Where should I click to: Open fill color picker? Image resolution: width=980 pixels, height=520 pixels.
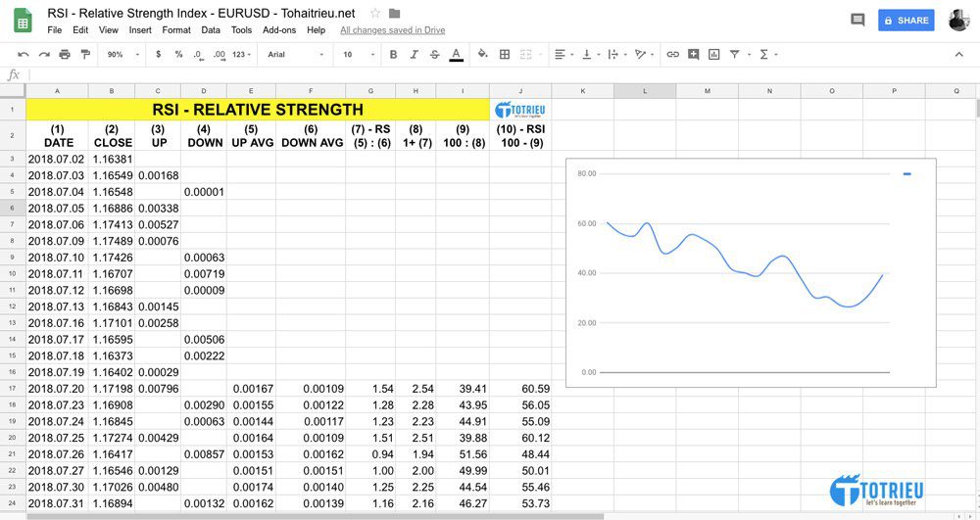pos(482,54)
